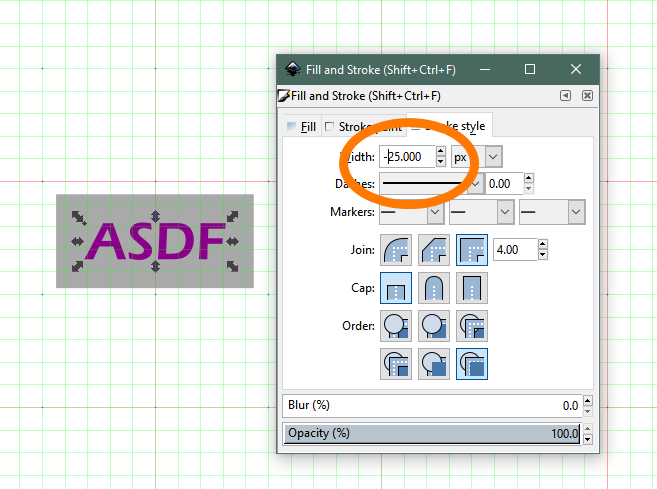Select the bevel join icon

[x=433, y=250]
